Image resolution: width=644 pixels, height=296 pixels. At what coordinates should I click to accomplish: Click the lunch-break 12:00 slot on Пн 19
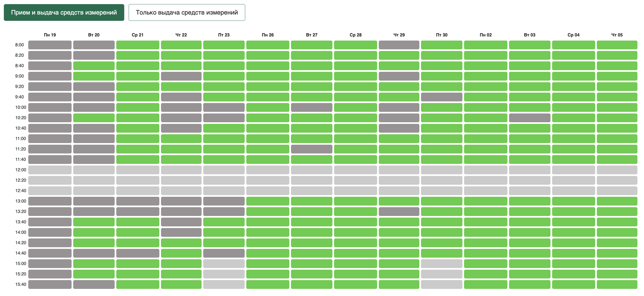tap(50, 170)
